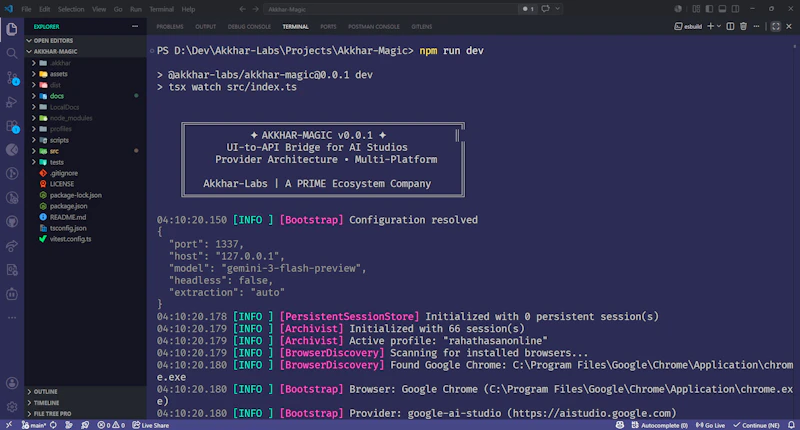
Task: Open the File menu
Action: pos(26,9)
